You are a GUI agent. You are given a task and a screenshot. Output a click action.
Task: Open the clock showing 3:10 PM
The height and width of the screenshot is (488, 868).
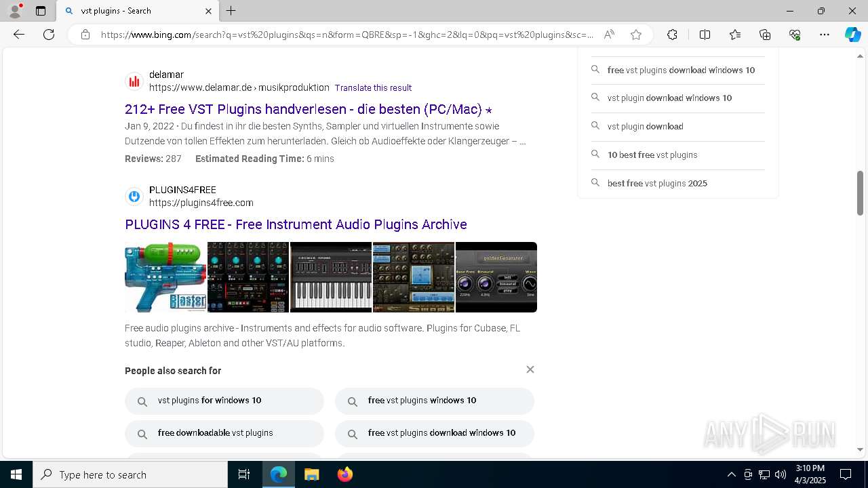(x=810, y=474)
